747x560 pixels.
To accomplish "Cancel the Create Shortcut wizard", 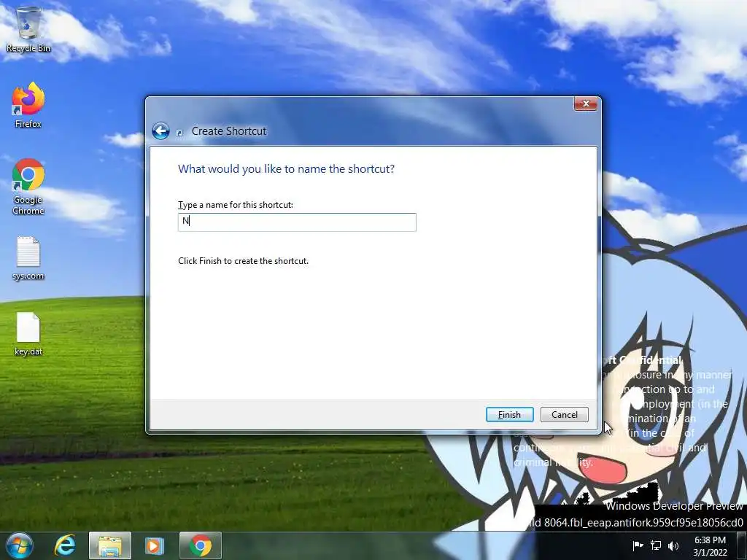I will pos(564,415).
